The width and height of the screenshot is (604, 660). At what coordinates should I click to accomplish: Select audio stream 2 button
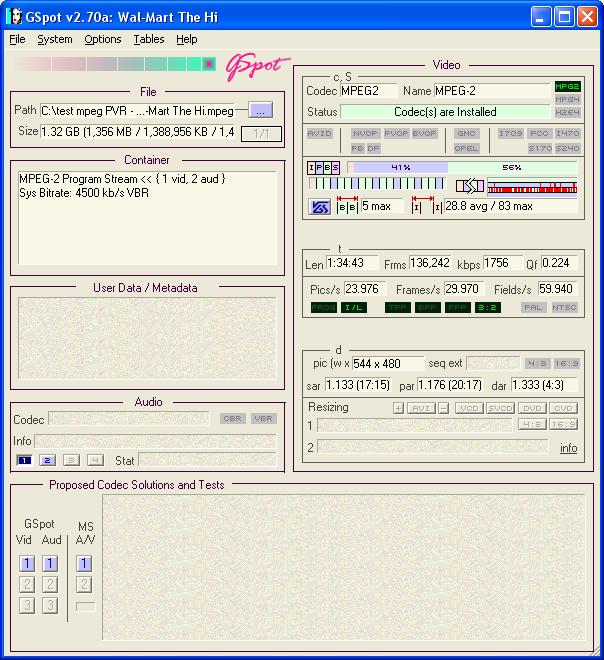(47, 460)
